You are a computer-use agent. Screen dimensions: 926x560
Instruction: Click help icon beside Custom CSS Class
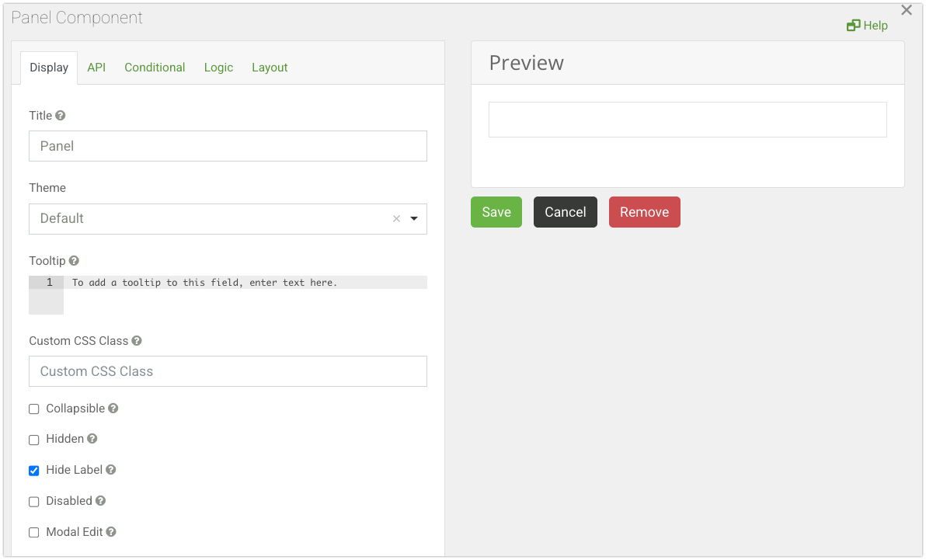[x=137, y=341]
